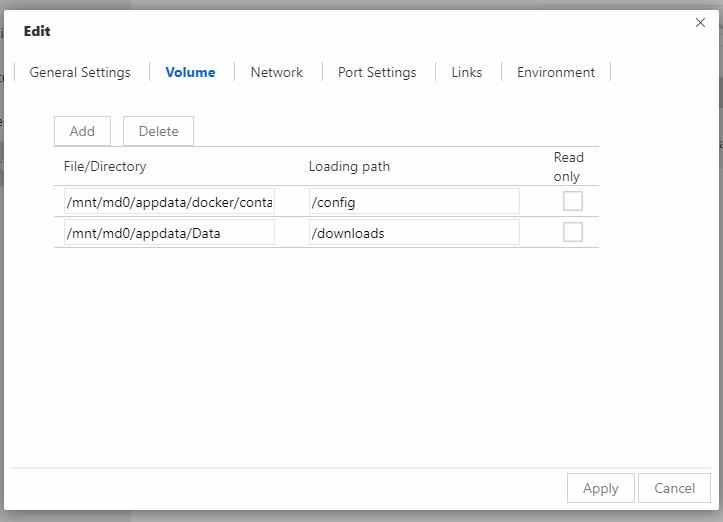This screenshot has height=522, width=723.
Task: Focus the /mnt/md0/appdata/docker directory field
Action: 169,202
